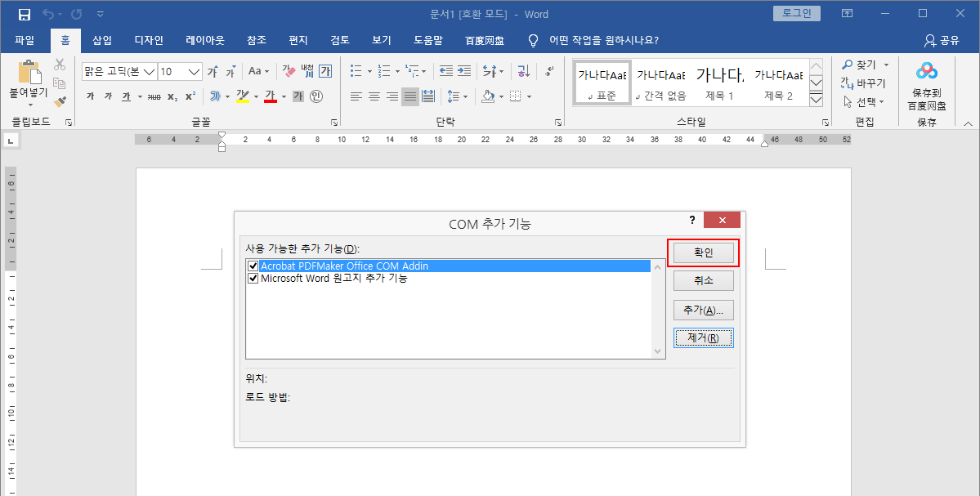
Task: Apply character shading icon
Action: pyautogui.click(x=298, y=96)
